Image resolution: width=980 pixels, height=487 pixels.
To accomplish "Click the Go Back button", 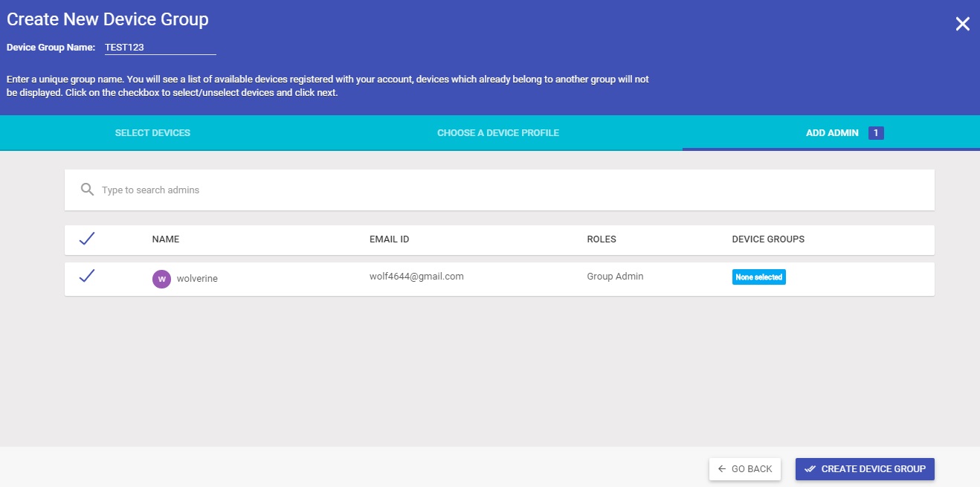I will tap(745, 469).
